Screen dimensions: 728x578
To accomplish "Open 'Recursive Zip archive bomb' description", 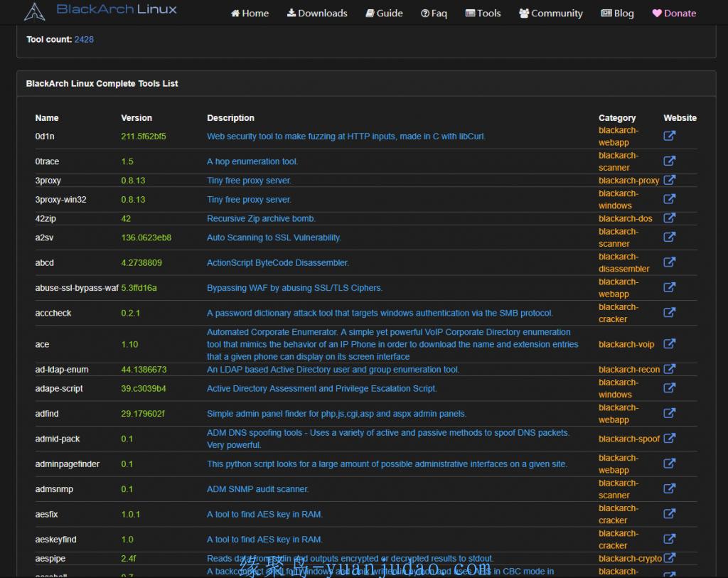I will pyautogui.click(x=262, y=219).
